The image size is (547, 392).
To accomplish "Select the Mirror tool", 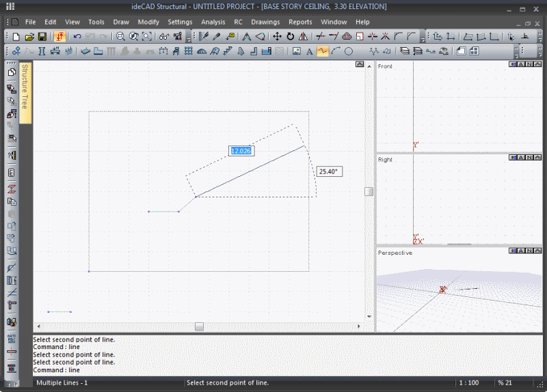I will click(x=303, y=37).
